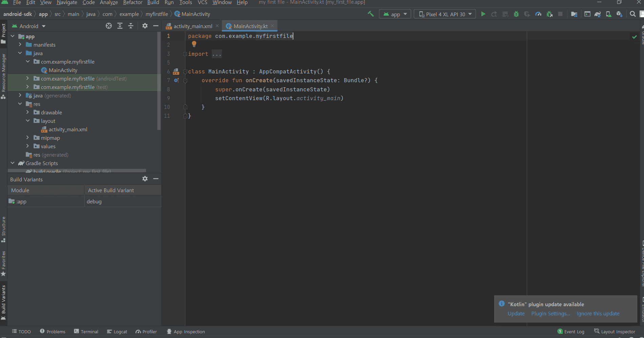Select opened file crosshair icon in Project panel
Image resolution: width=644 pixels, height=338 pixels.
coord(109,26)
